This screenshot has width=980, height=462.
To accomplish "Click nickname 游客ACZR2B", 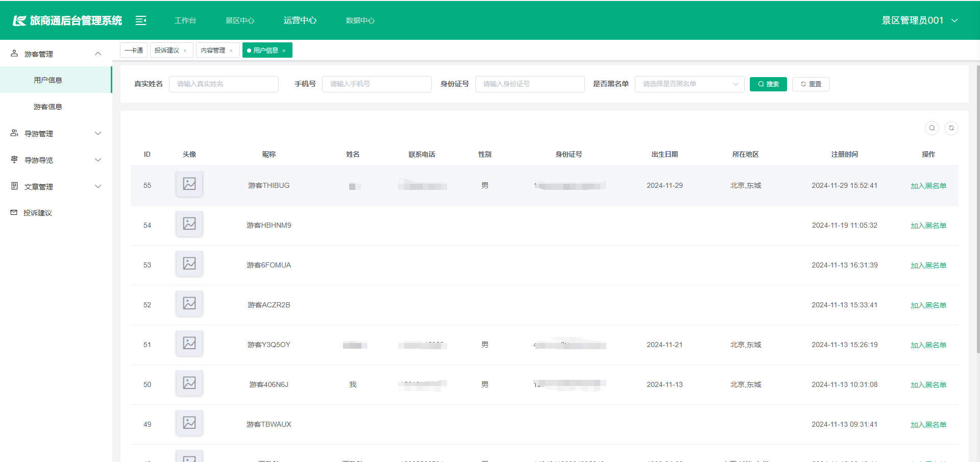I will pyautogui.click(x=269, y=305).
